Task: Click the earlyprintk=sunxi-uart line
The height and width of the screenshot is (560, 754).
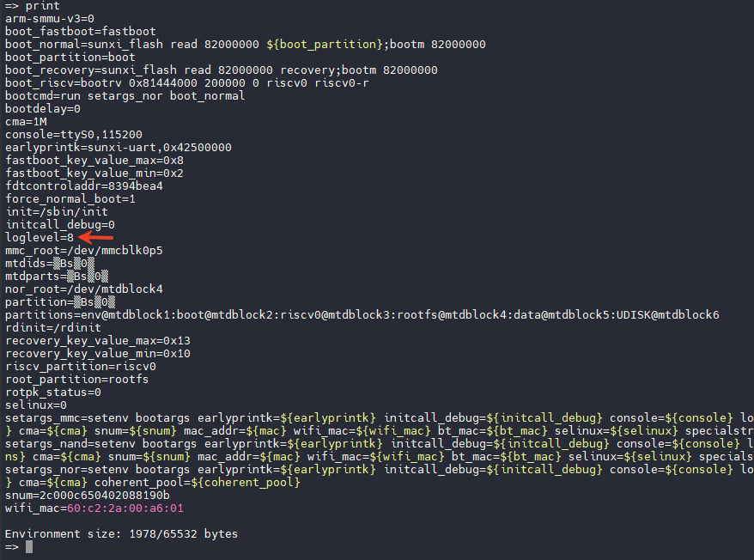Action: [x=119, y=147]
